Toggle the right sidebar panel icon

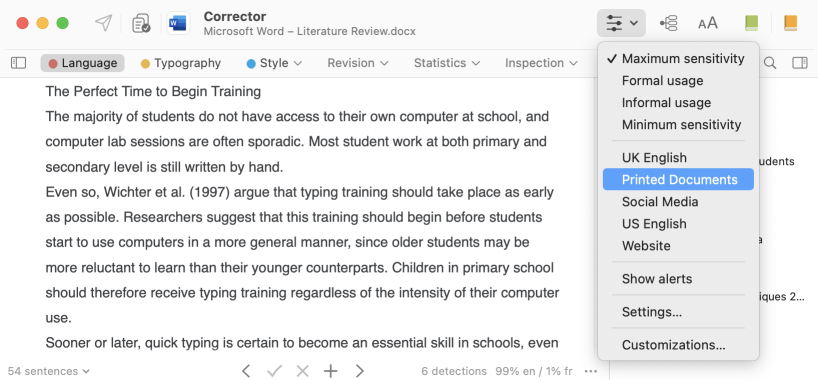pos(799,63)
